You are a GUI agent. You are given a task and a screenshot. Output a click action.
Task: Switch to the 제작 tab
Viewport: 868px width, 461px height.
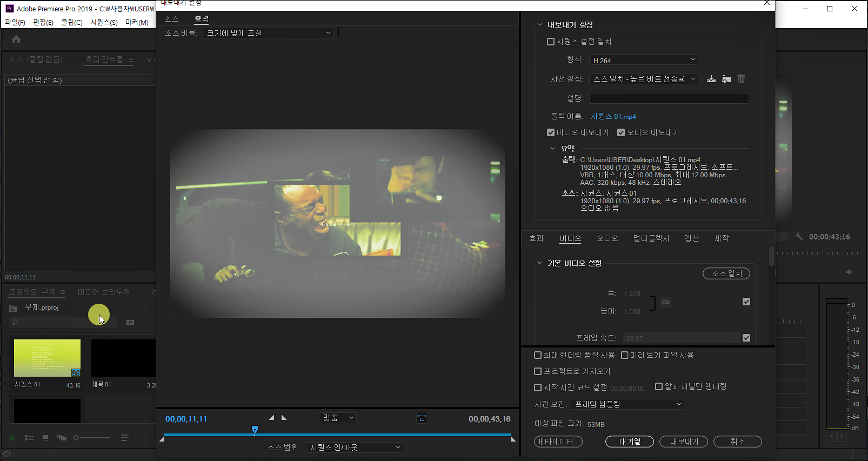[x=722, y=238]
